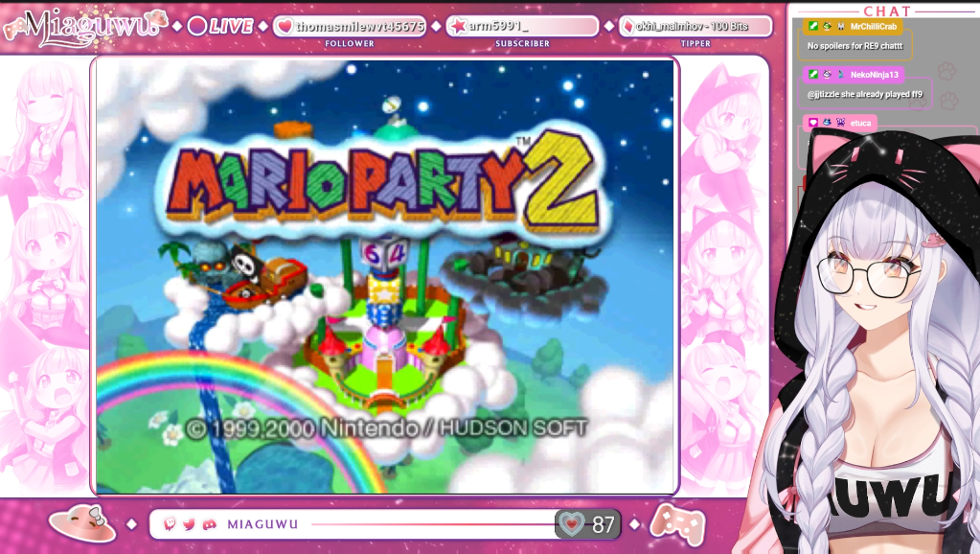Click the latest subscriber name arm5991_
This screenshot has height=554, width=980.
[x=499, y=26]
